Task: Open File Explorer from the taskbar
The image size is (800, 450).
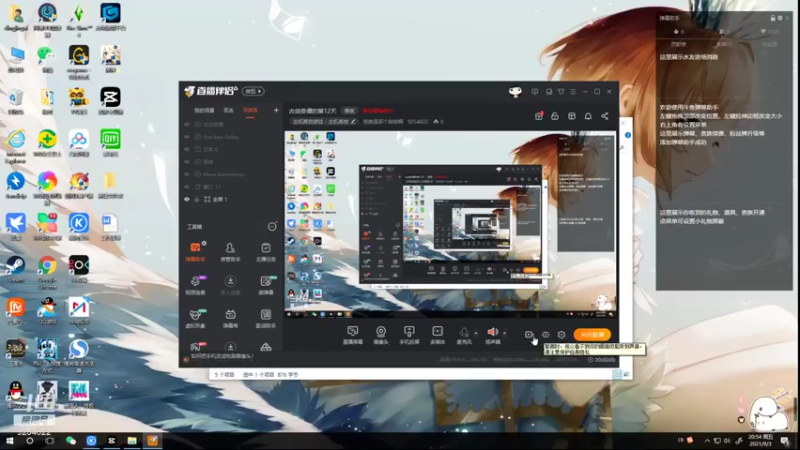Action: point(132,440)
